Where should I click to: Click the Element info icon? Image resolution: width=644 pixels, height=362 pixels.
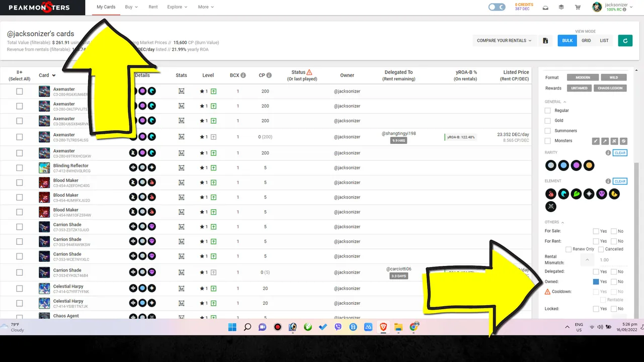point(608,182)
